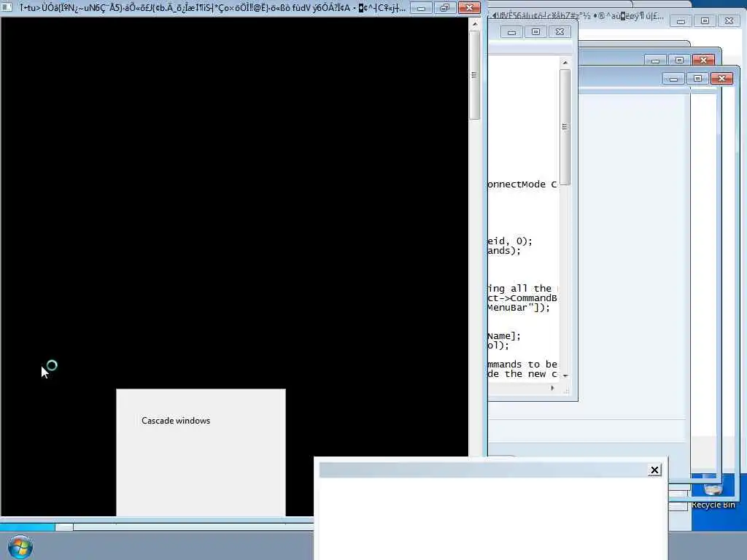Minimize the frontmost right cascaded window
Image resolution: width=747 pixels, height=560 pixels.
(673, 79)
